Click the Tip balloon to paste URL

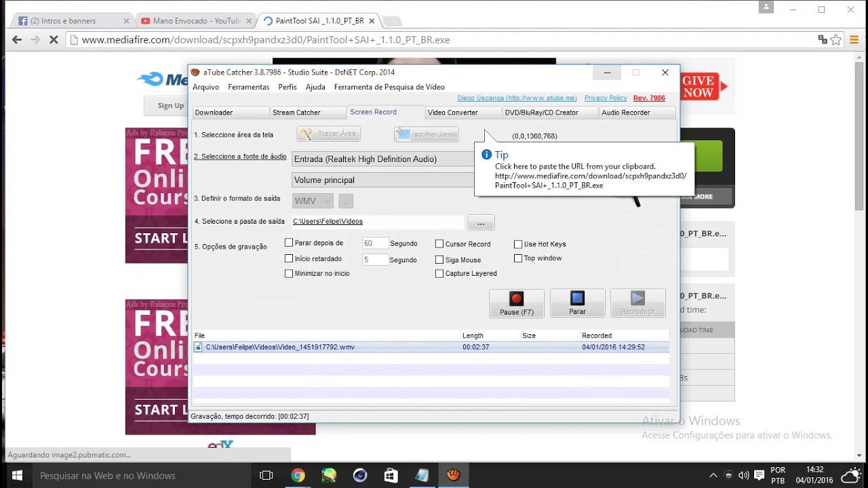click(x=584, y=169)
